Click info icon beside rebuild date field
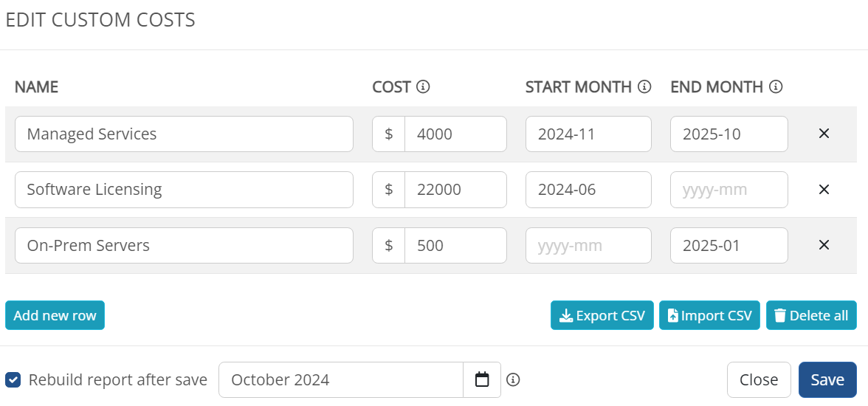The image size is (868, 406). 513,380
